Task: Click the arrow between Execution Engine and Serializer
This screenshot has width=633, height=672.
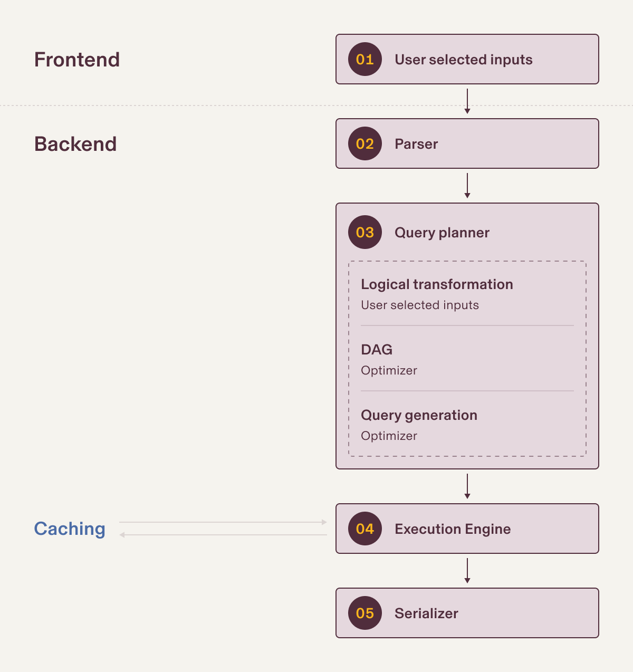Action: pyautogui.click(x=467, y=571)
